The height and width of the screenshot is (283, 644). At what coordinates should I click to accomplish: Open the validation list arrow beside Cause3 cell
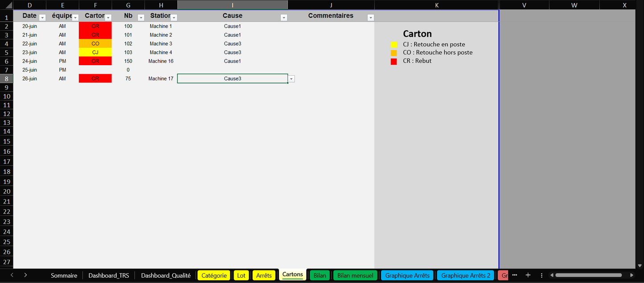(x=291, y=79)
